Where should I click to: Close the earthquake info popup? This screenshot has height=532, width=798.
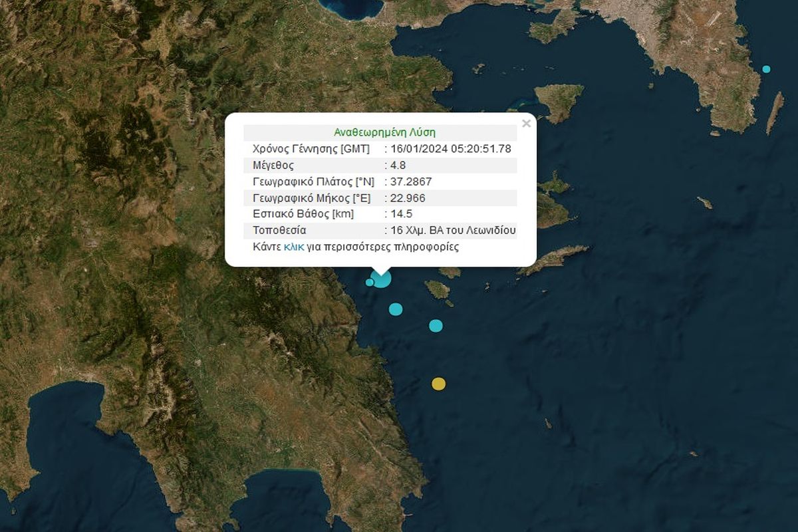(x=526, y=124)
